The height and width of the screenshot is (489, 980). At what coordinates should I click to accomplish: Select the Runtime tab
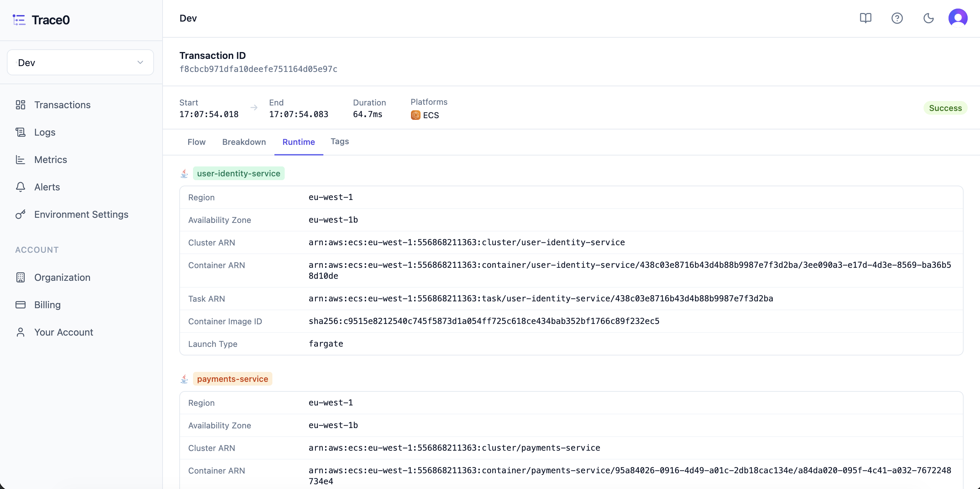pos(299,142)
